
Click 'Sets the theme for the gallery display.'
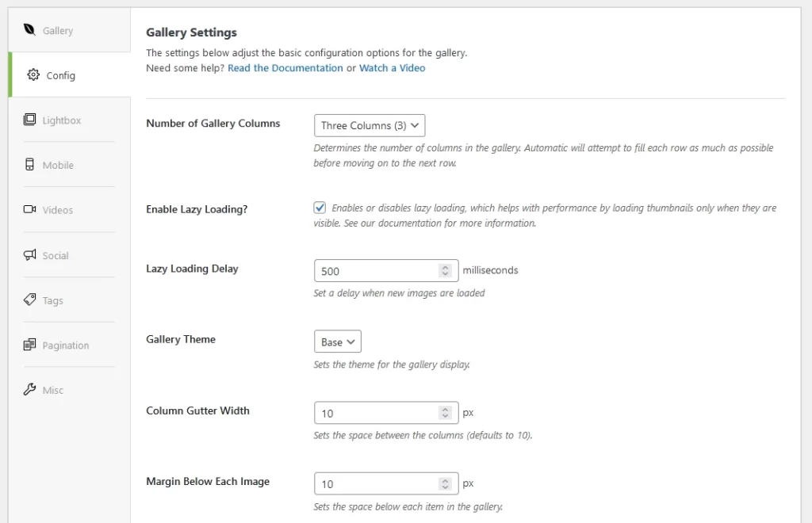(x=392, y=365)
